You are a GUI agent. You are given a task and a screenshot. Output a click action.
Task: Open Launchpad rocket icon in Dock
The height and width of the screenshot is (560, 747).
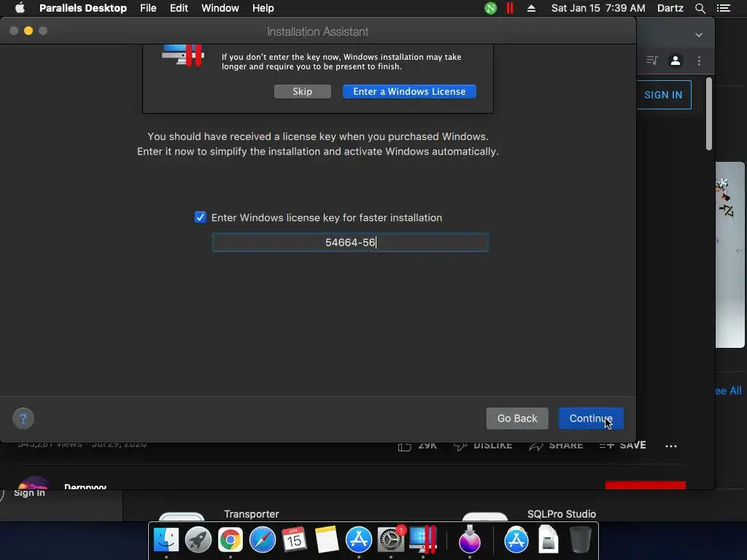[198, 540]
